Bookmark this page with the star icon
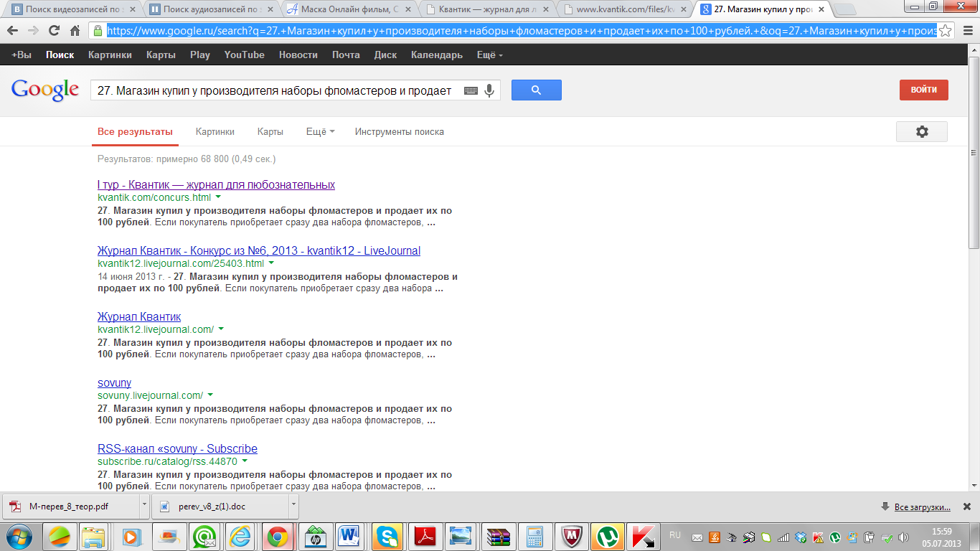Screen dimensions: 980x551 [946, 31]
